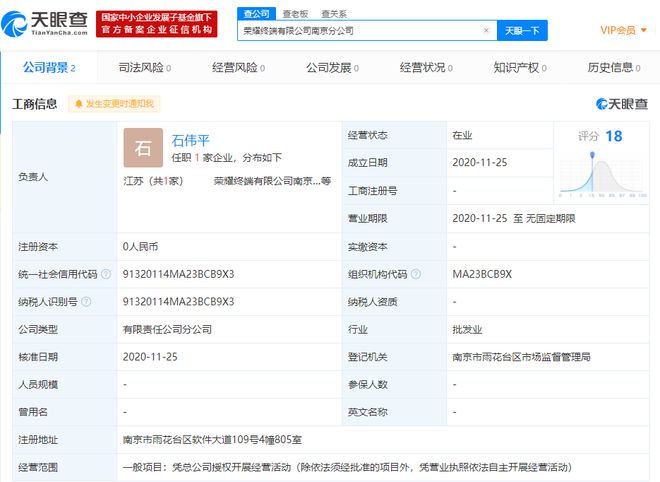660x482 pixels.
Task: Select the 经营风险 tab
Action: [235, 68]
